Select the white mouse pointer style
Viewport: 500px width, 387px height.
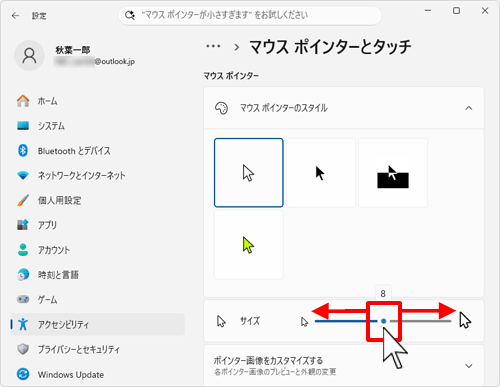(x=249, y=173)
